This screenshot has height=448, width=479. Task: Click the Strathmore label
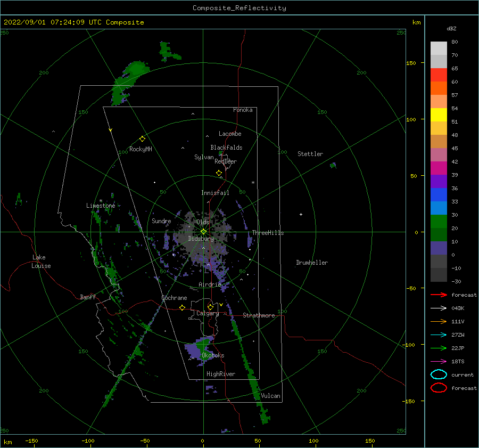(x=259, y=315)
